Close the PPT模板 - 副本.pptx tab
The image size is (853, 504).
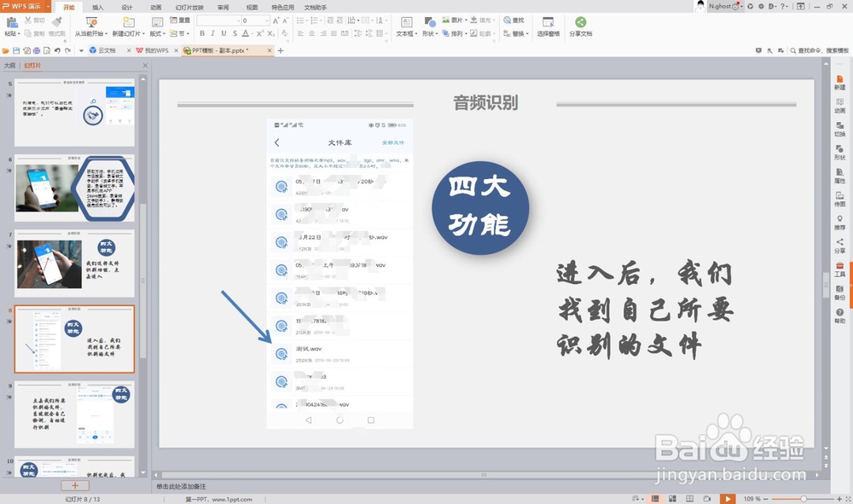tap(270, 50)
